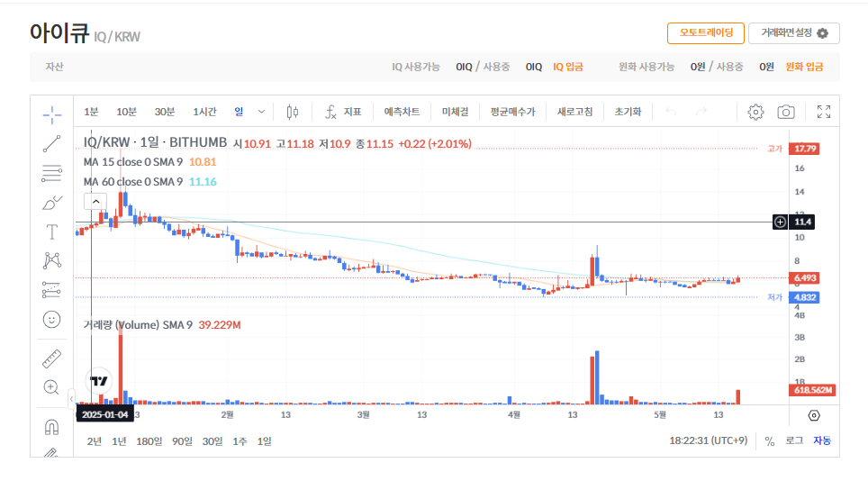
Task: Select the brush drawing tool
Action: pyautogui.click(x=51, y=203)
